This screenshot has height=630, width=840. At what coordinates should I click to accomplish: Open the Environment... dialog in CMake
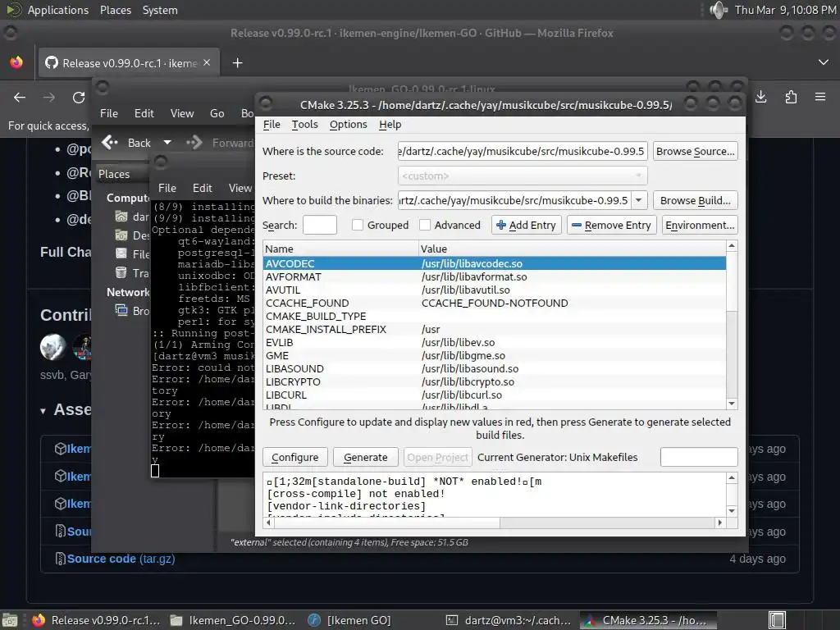(x=700, y=225)
